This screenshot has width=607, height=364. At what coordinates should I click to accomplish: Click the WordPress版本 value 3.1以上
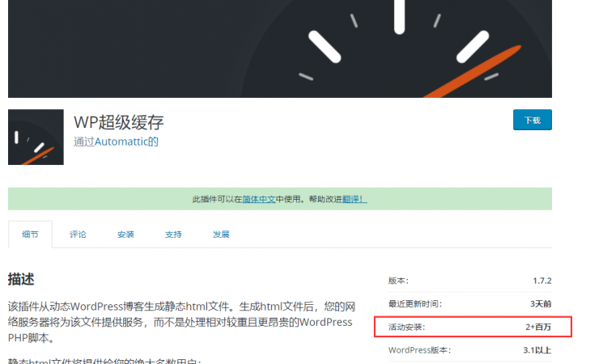coord(537,350)
